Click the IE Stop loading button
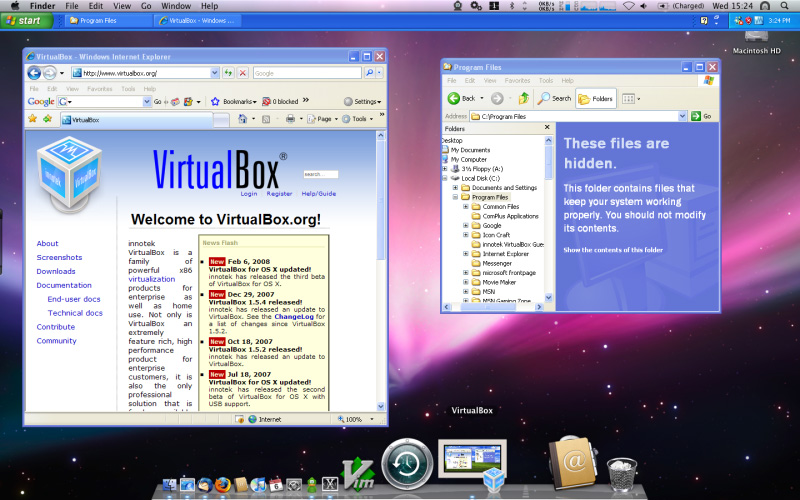Image resolution: width=800 pixels, height=500 pixels. pyautogui.click(x=243, y=73)
